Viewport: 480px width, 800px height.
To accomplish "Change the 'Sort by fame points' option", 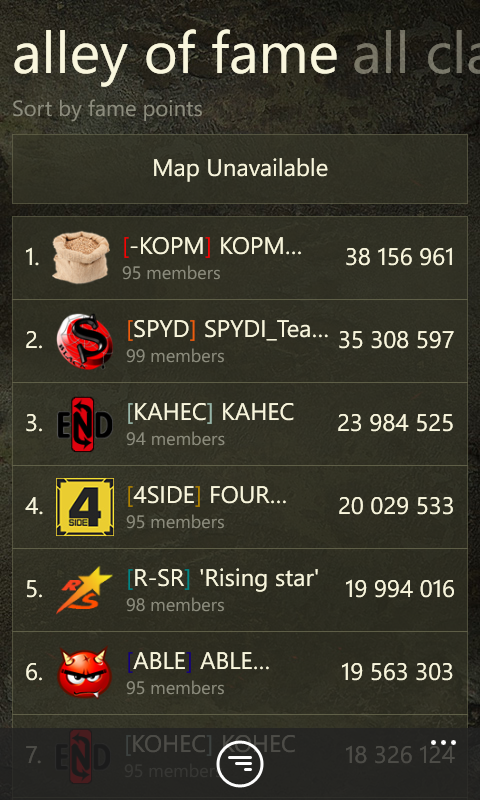I will click(x=107, y=109).
